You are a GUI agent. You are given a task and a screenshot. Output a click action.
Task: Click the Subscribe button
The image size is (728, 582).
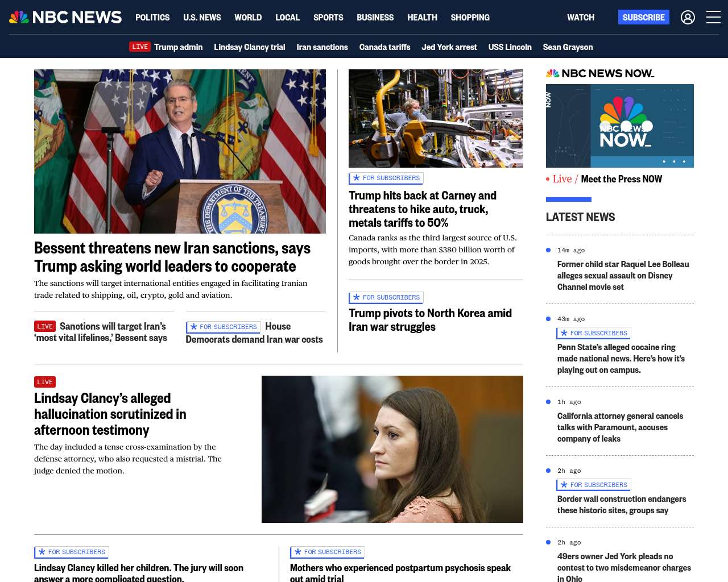coord(644,18)
